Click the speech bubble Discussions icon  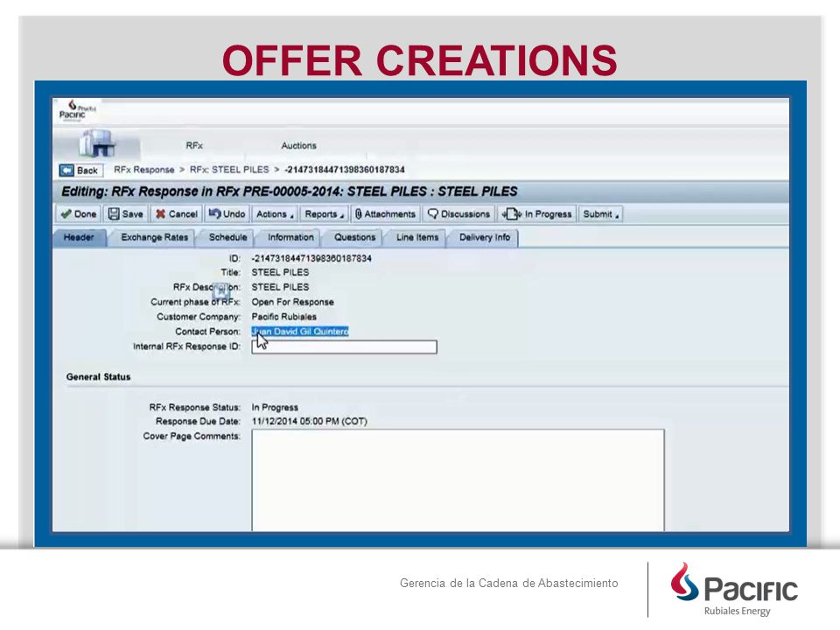(x=433, y=213)
